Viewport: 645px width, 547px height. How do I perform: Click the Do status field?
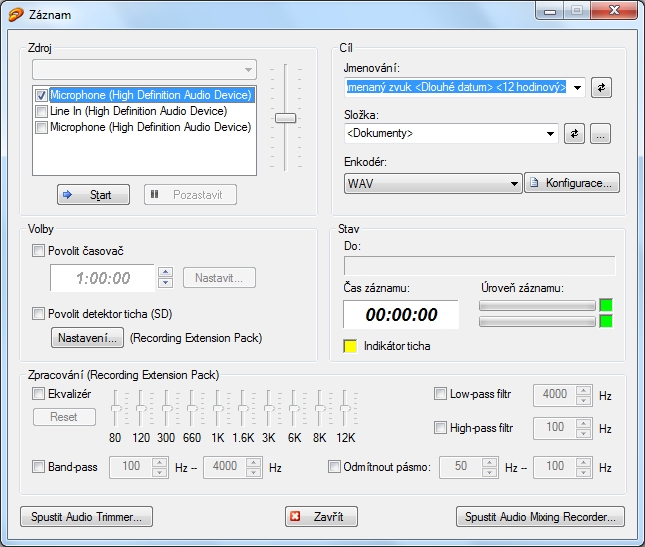click(480, 266)
